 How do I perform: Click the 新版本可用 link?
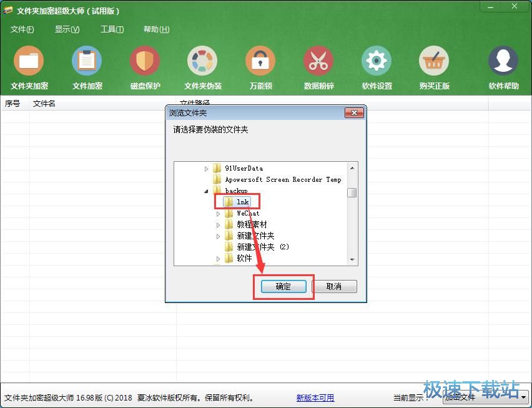tap(315, 397)
